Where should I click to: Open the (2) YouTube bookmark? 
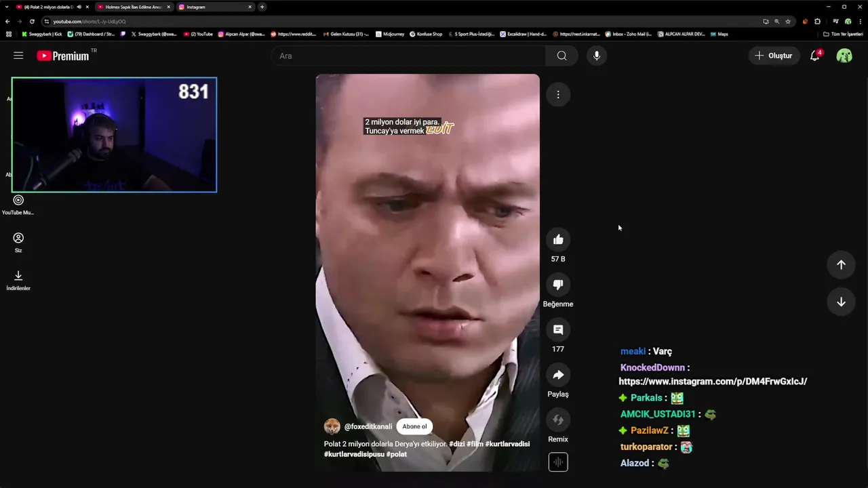click(x=198, y=34)
